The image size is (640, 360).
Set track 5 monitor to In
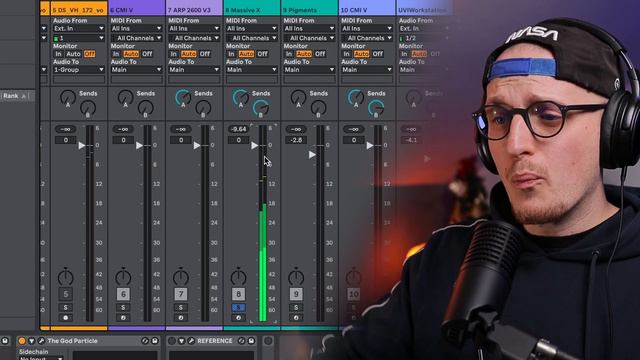pyautogui.click(x=58, y=54)
